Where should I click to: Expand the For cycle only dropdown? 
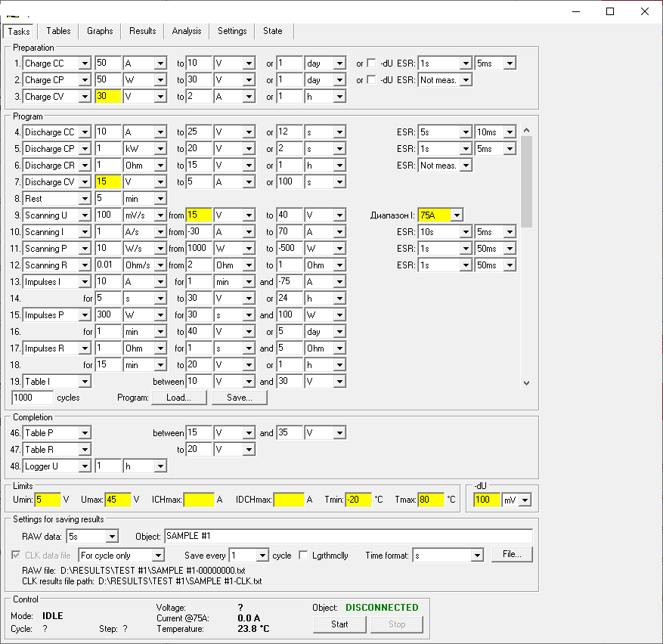coord(158,555)
